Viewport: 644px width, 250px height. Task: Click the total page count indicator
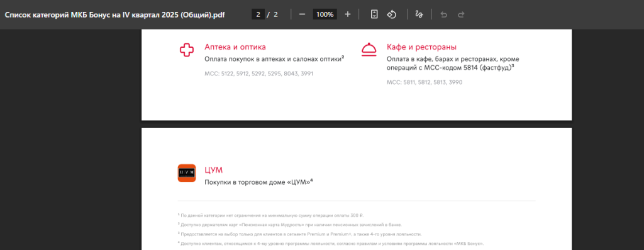tap(275, 14)
